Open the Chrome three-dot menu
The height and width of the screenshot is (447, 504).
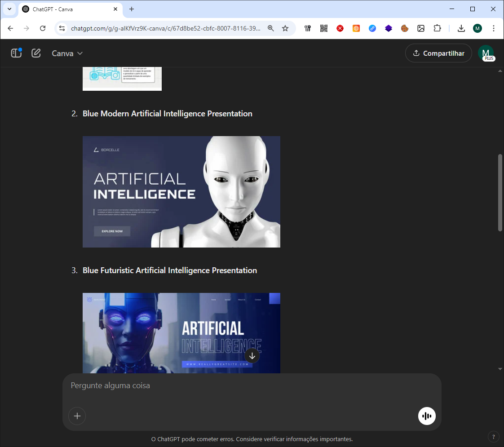tap(494, 28)
